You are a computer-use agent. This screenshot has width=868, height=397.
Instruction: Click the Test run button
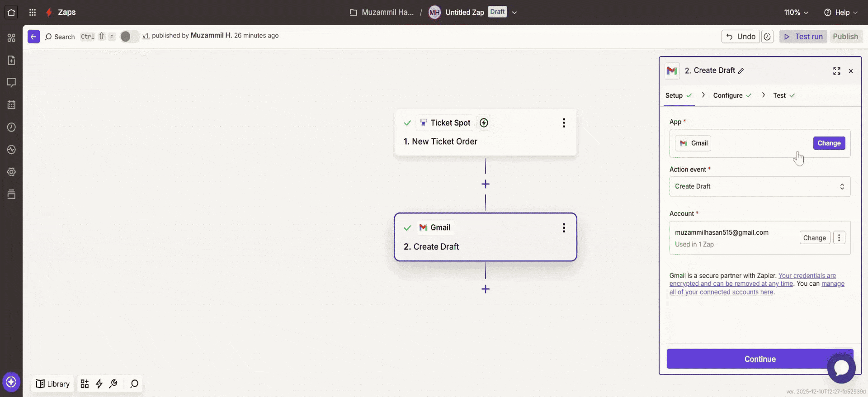(803, 37)
